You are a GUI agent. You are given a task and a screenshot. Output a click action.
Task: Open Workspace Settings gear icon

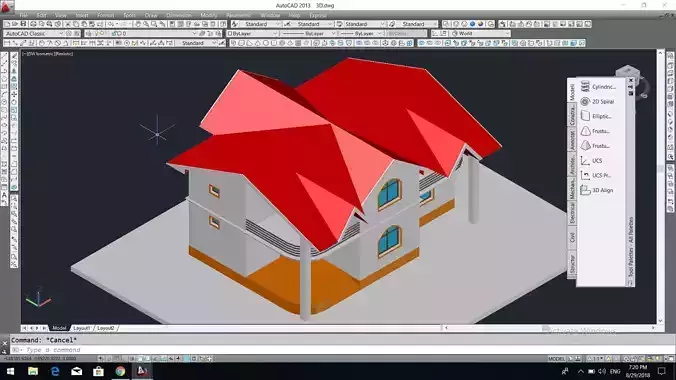69,33
